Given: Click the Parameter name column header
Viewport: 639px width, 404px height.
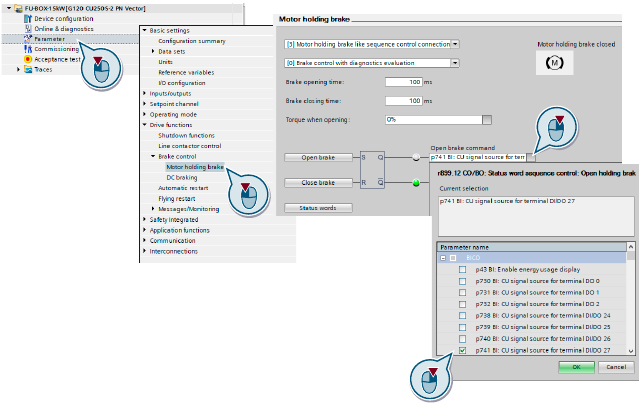Looking at the screenshot, I should pos(531,247).
